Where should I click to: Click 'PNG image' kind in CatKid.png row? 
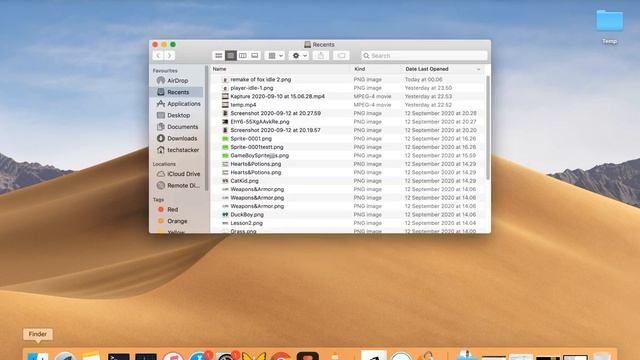point(368,181)
